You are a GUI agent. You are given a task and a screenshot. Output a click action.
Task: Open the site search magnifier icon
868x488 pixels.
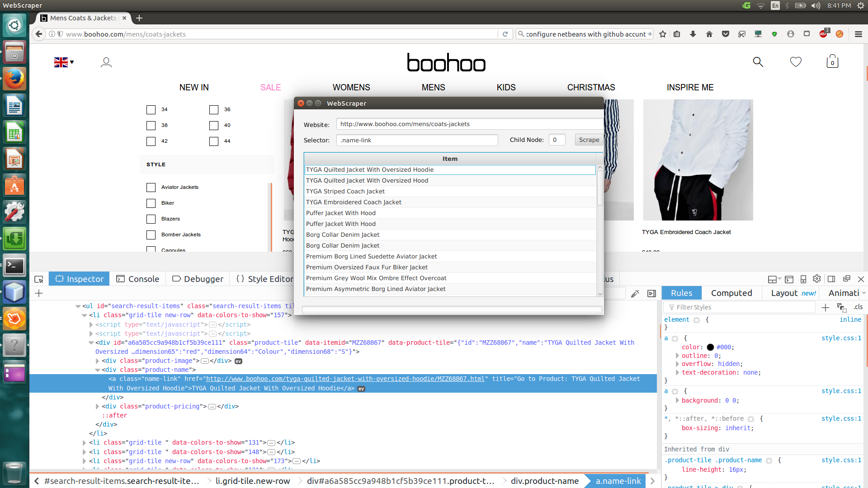coord(758,62)
